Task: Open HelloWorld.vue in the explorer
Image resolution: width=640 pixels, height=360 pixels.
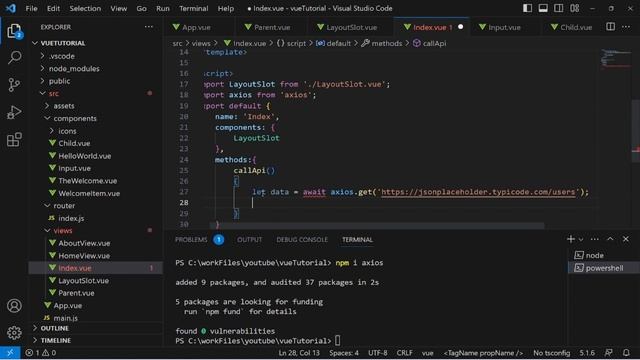Action: tap(84, 156)
